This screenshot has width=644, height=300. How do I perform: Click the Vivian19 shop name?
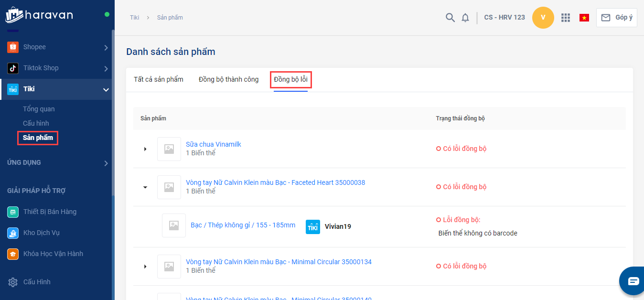tap(338, 226)
